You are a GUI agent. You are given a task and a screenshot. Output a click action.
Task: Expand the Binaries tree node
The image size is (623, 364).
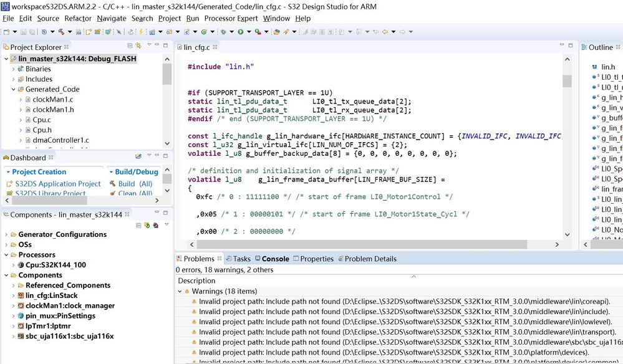click(14, 69)
